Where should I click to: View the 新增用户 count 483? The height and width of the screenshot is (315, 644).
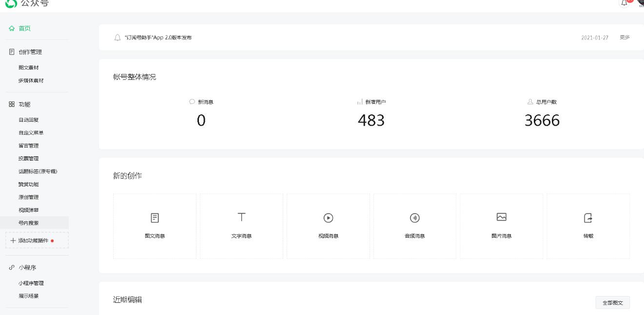pyautogui.click(x=371, y=120)
